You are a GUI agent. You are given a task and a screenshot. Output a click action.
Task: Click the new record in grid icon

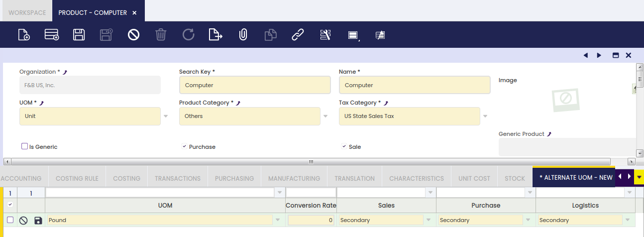52,35
